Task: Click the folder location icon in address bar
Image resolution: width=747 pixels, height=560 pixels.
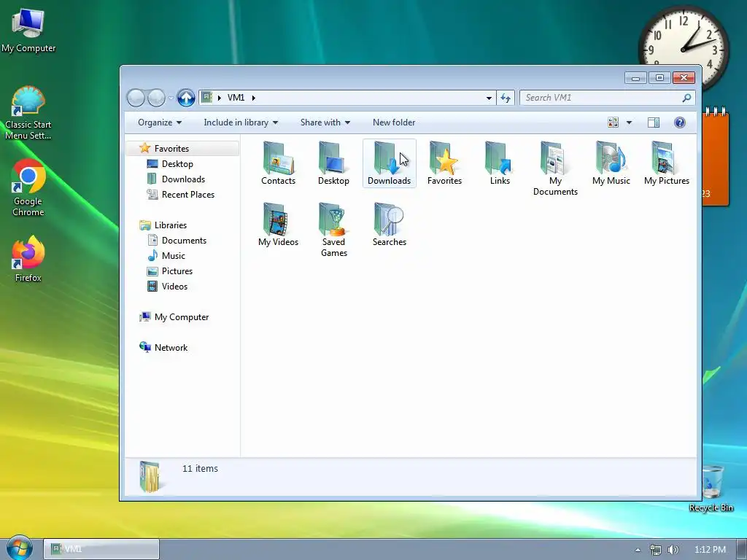Action: click(206, 98)
